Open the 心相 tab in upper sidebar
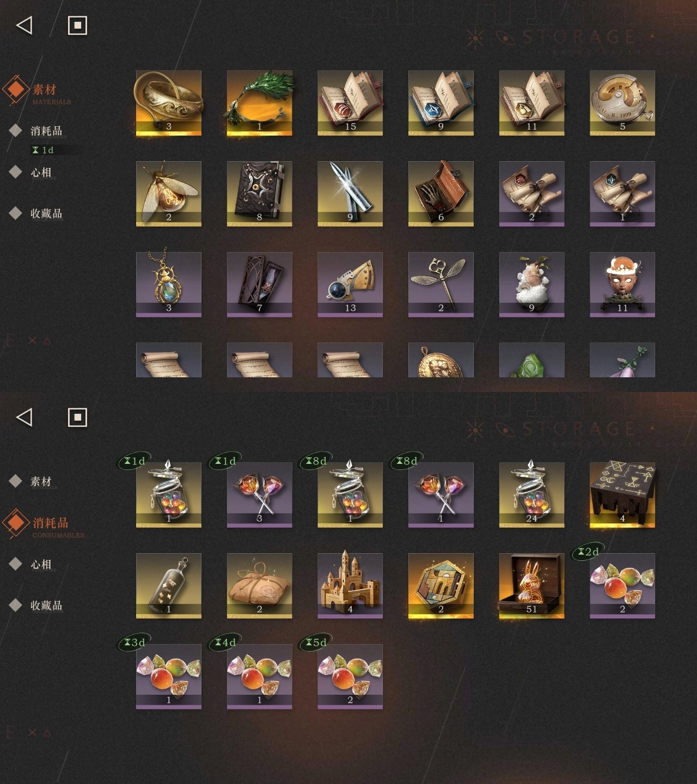The height and width of the screenshot is (784, 697). pyautogui.click(x=41, y=173)
